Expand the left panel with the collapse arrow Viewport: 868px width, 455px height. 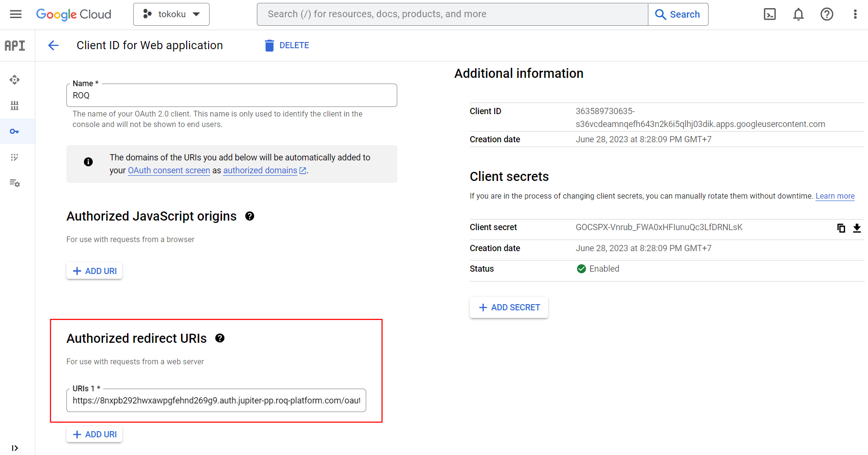(x=15, y=448)
